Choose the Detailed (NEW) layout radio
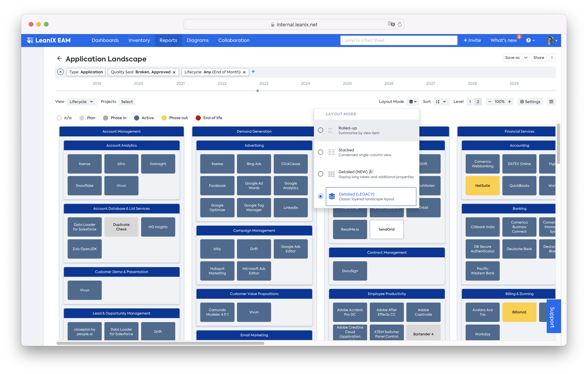 321,174
